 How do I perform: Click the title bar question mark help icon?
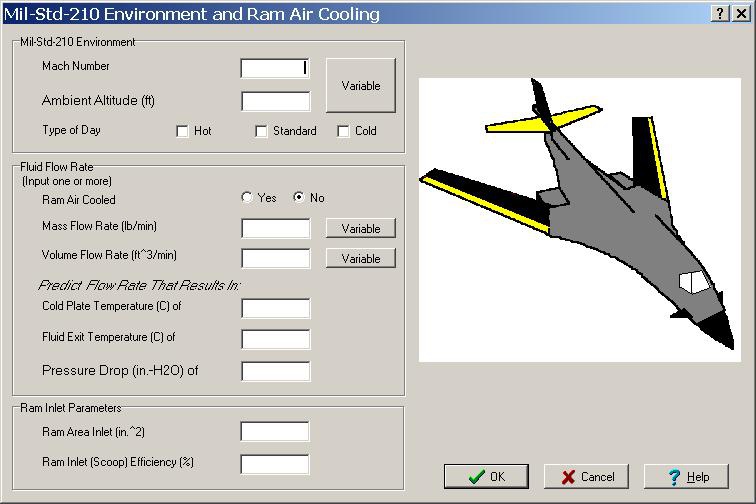[x=720, y=14]
